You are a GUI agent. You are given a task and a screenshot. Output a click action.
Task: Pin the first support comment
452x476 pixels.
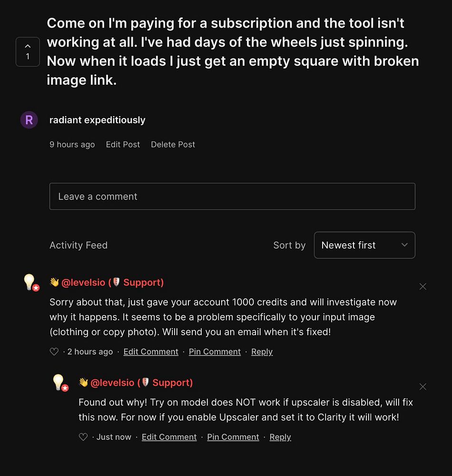click(215, 352)
